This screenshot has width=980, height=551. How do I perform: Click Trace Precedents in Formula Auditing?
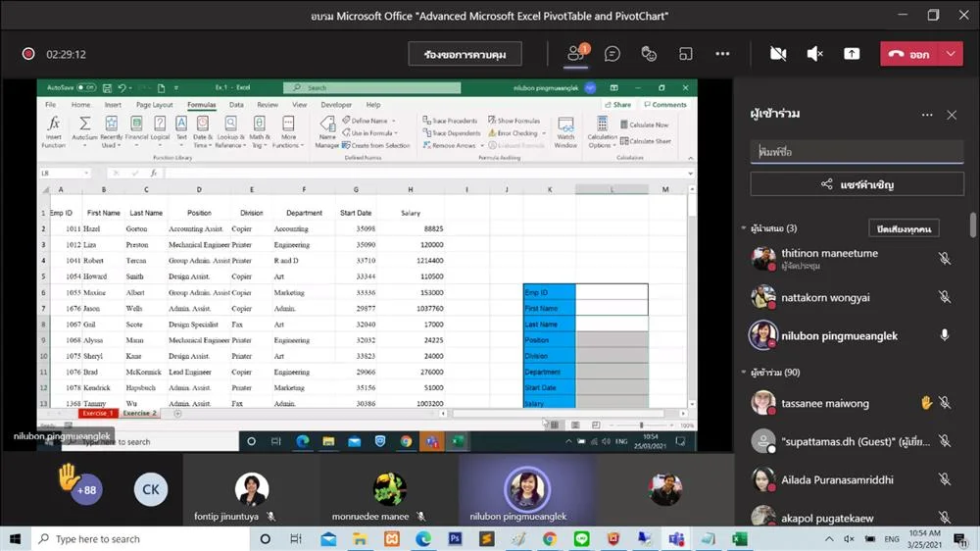coord(450,121)
